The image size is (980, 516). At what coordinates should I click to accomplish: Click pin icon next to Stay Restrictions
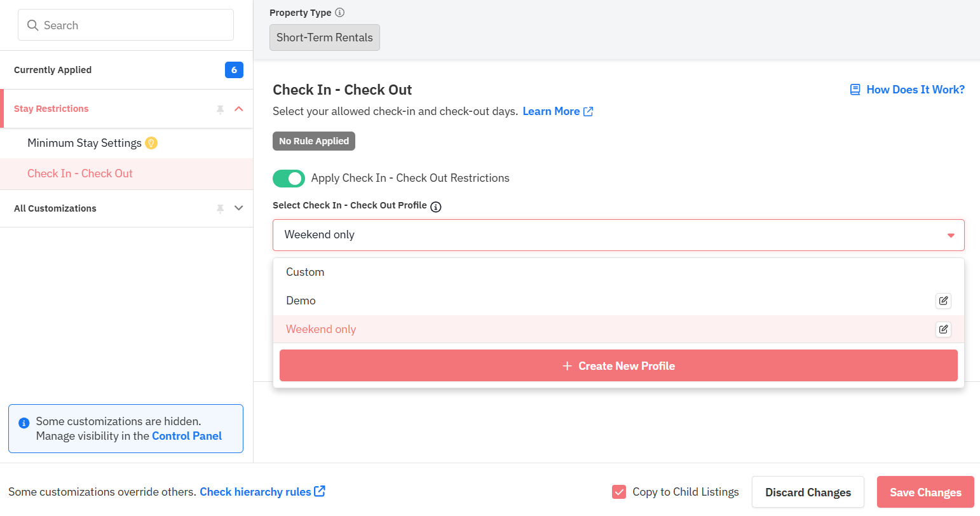tap(220, 109)
